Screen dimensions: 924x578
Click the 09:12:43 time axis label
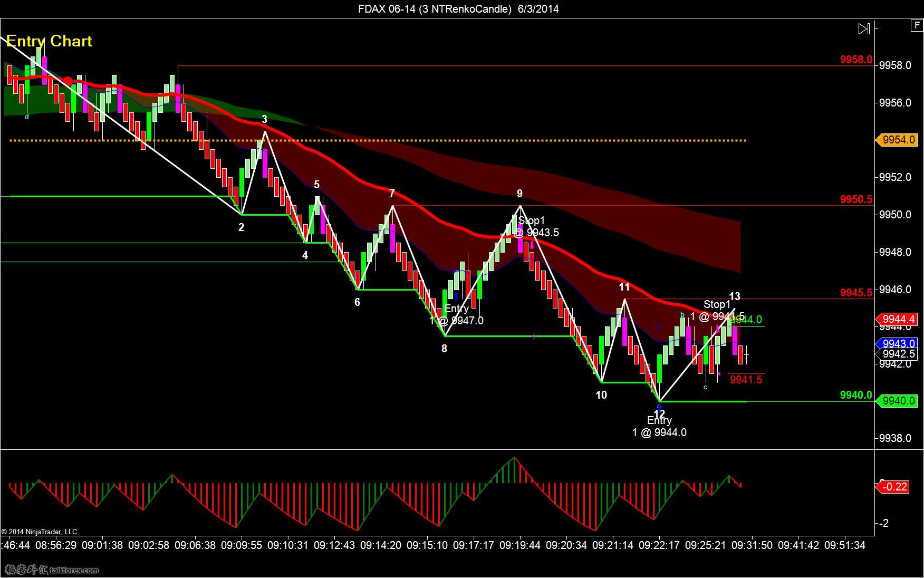pyautogui.click(x=334, y=545)
